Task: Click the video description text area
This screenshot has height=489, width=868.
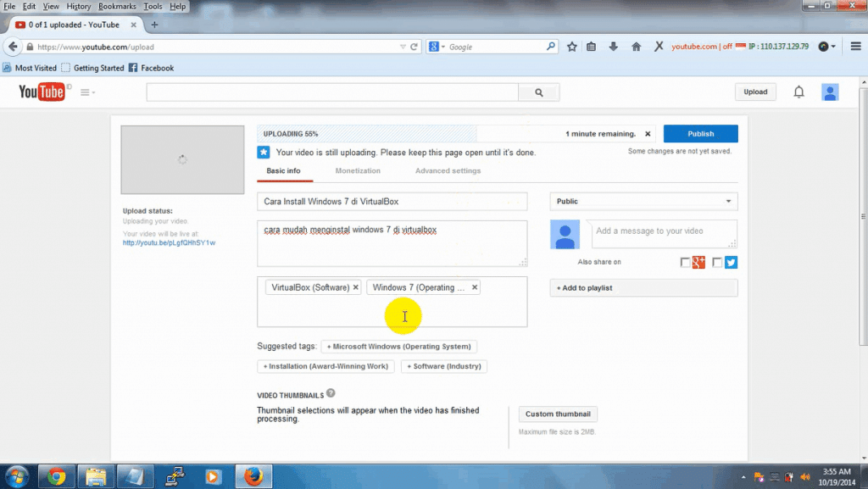Action: tap(392, 243)
